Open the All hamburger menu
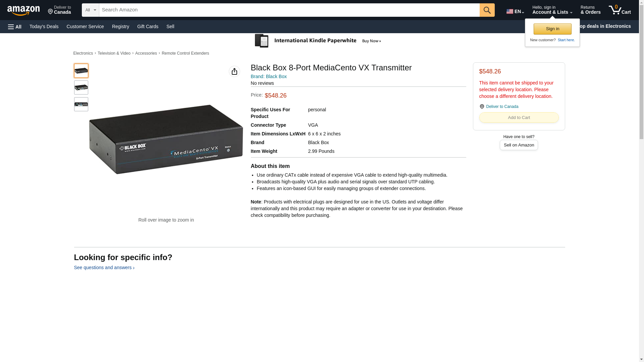The height and width of the screenshot is (362, 644). (15, 27)
